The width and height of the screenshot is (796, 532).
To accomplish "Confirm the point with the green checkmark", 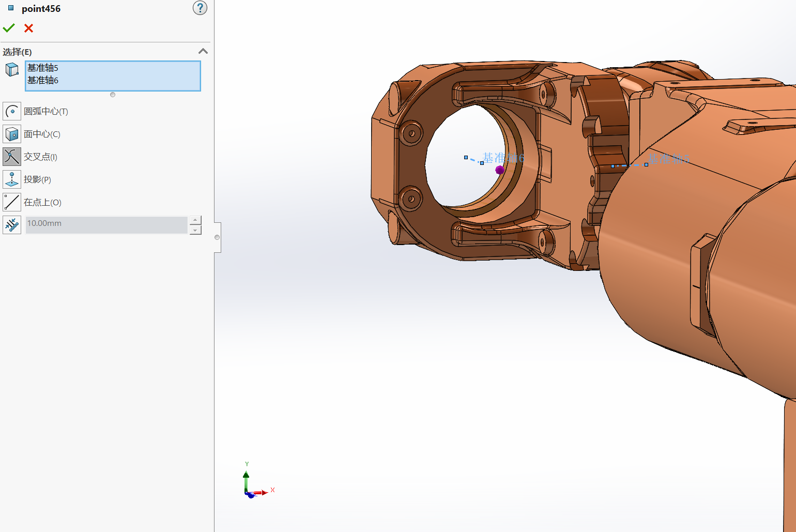I will (x=9, y=28).
